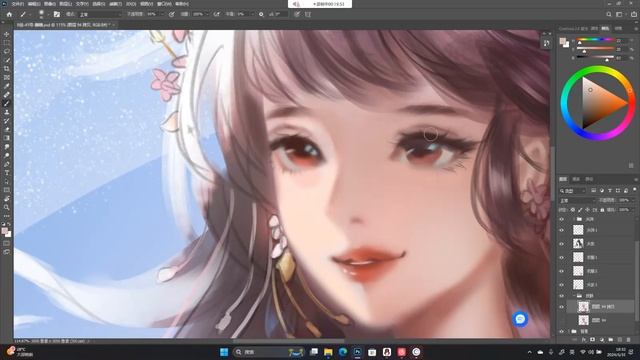Click foreground color swatch in Color panel
The image size is (640, 360).
click(562, 41)
